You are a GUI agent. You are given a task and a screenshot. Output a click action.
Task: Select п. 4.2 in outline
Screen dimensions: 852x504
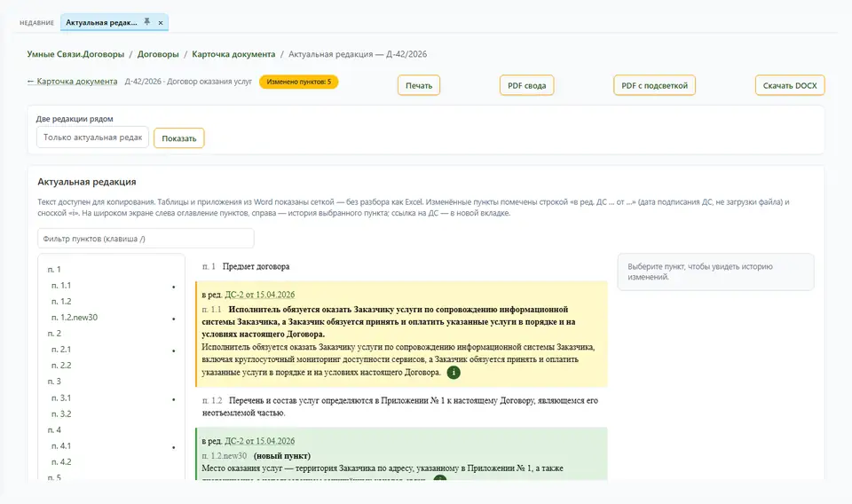coord(61,461)
